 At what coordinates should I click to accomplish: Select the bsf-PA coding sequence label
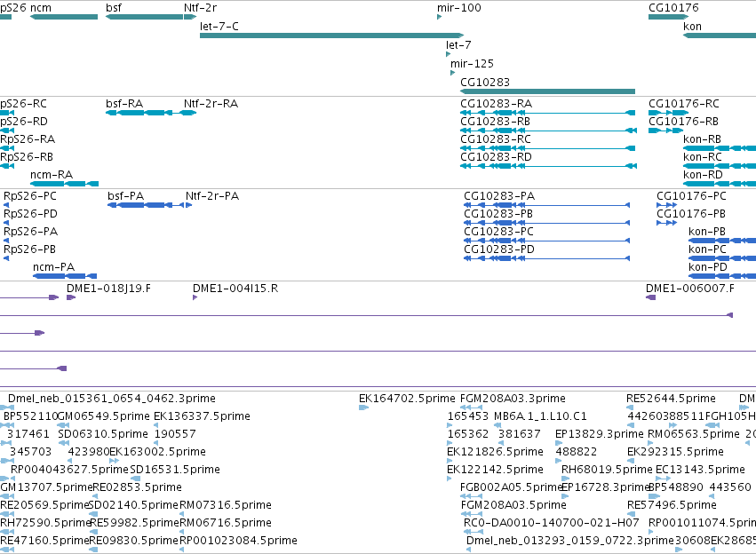(x=126, y=196)
